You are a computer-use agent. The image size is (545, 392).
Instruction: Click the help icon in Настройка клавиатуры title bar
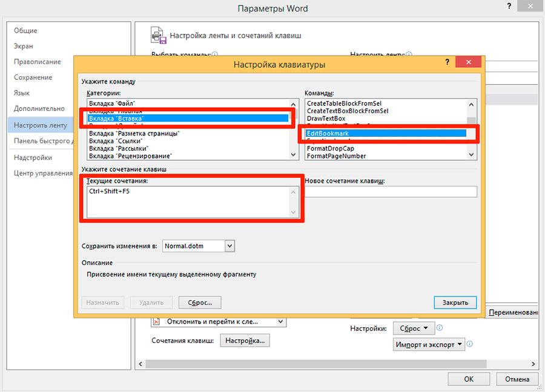tap(447, 63)
